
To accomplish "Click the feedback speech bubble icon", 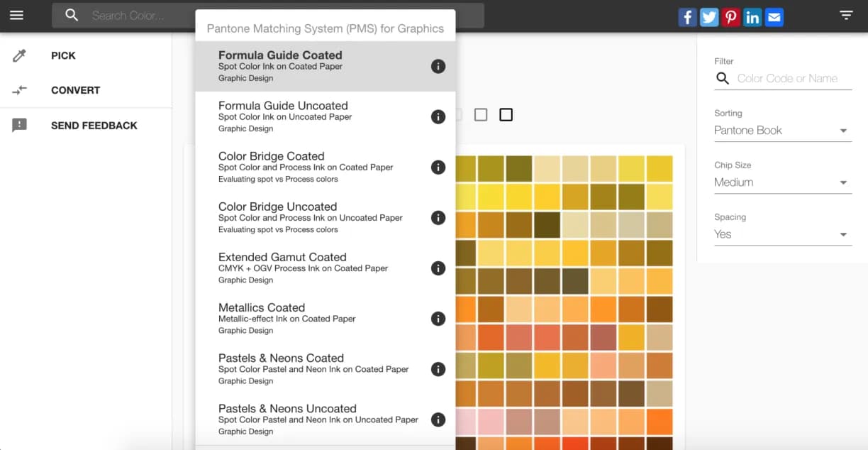I will tap(19, 125).
